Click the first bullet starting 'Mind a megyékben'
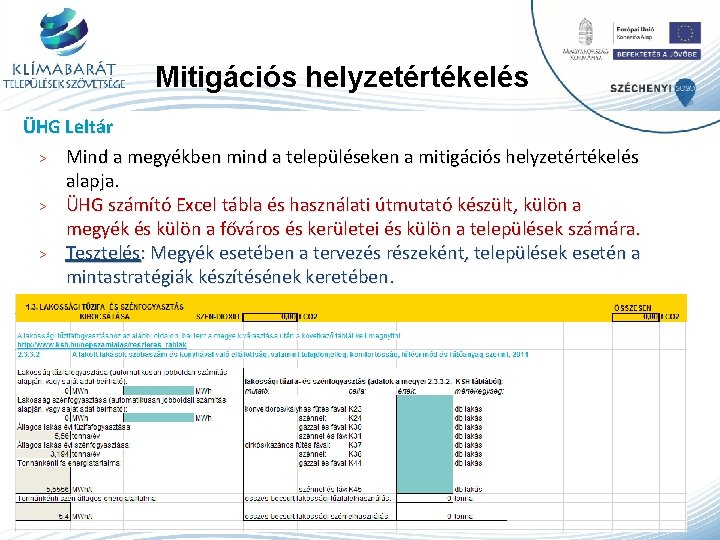The image size is (720, 540). pos(352,169)
